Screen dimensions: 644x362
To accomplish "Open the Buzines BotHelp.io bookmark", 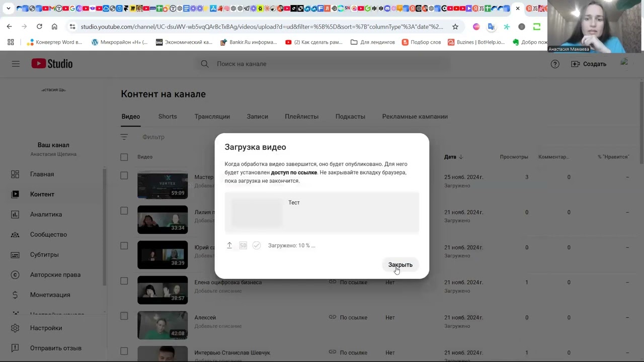I will pyautogui.click(x=476, y=42).
